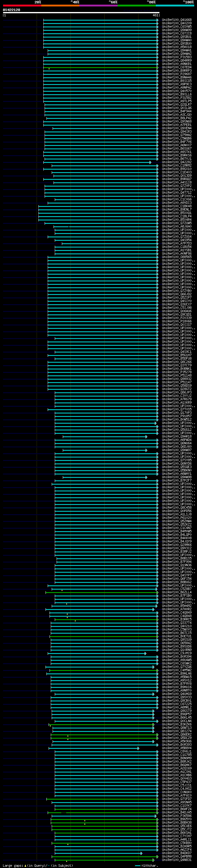This screenshot has height=868, width=197.
Task: Open hit UniRef100_Q4UHG9
Action: (177, 694)
